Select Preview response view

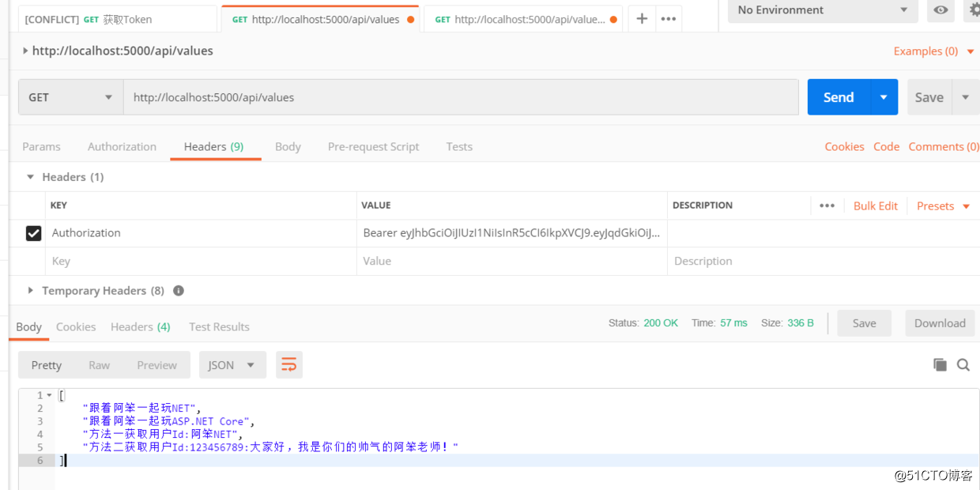click(x=157, y=364)
